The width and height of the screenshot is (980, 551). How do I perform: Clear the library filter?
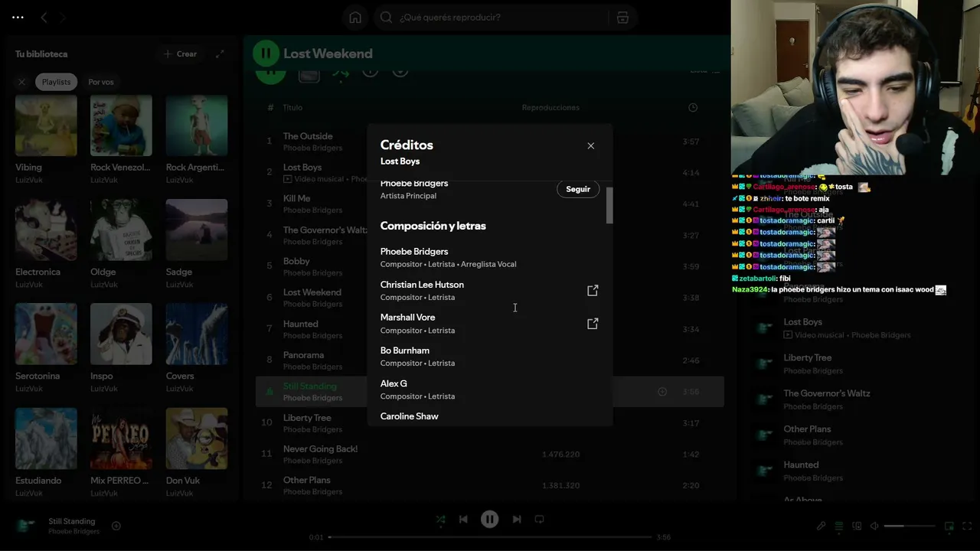click(21, 82)
